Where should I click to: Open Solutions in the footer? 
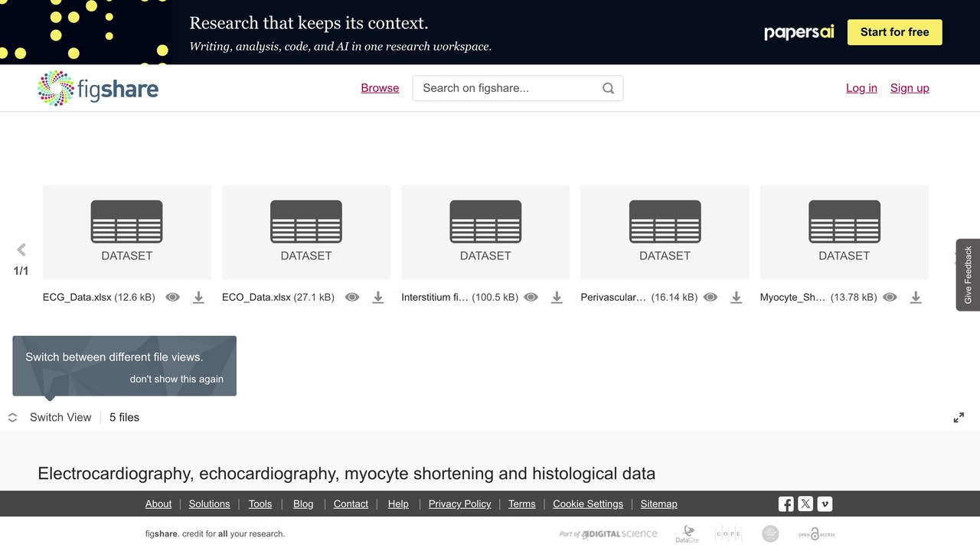210,504
